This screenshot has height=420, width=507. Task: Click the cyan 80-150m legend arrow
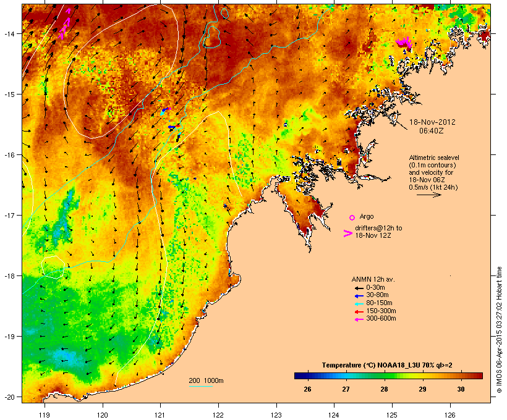(x=359, y=304)
